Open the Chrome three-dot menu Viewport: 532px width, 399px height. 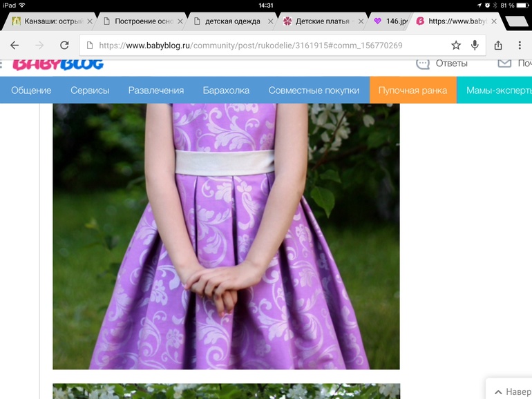(x=520, y=46)
